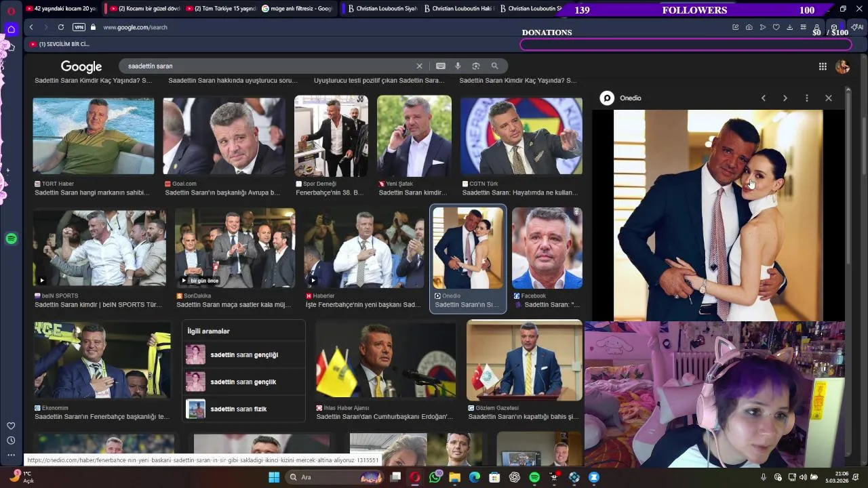Viewport: 868px width, 488px height.
Task: Switch to tab 'Christian Louboutin Siyah'
Action: tap(382, 9)
